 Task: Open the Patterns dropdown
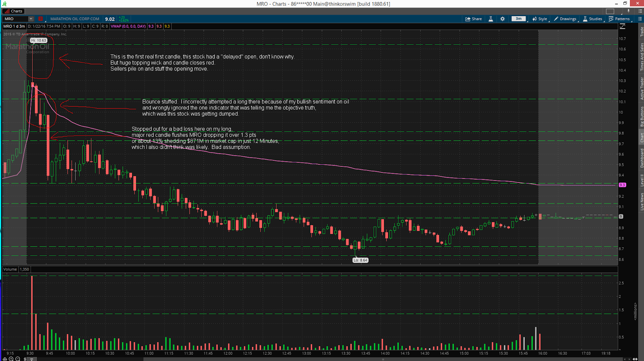pyautogui.click(x=619, y=19)
